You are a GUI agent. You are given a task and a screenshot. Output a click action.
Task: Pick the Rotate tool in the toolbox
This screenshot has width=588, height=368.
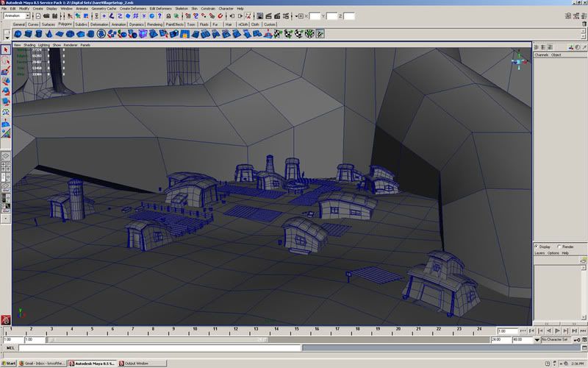pyautogui.click(x=6, y=91)
